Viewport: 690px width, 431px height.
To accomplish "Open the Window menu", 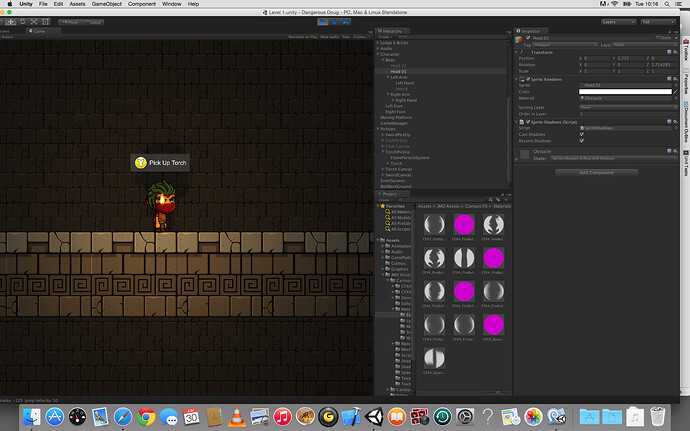I will tap(172, 4).
